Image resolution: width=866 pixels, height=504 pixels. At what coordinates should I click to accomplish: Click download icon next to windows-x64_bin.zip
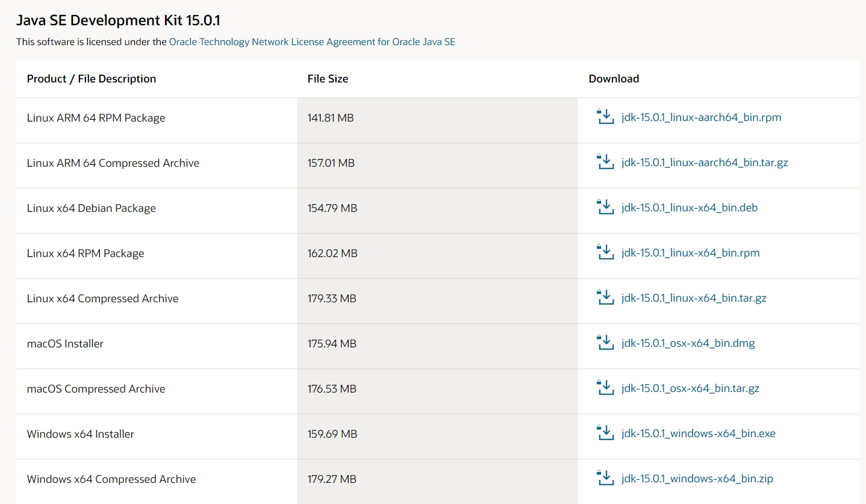click(605, 478)
